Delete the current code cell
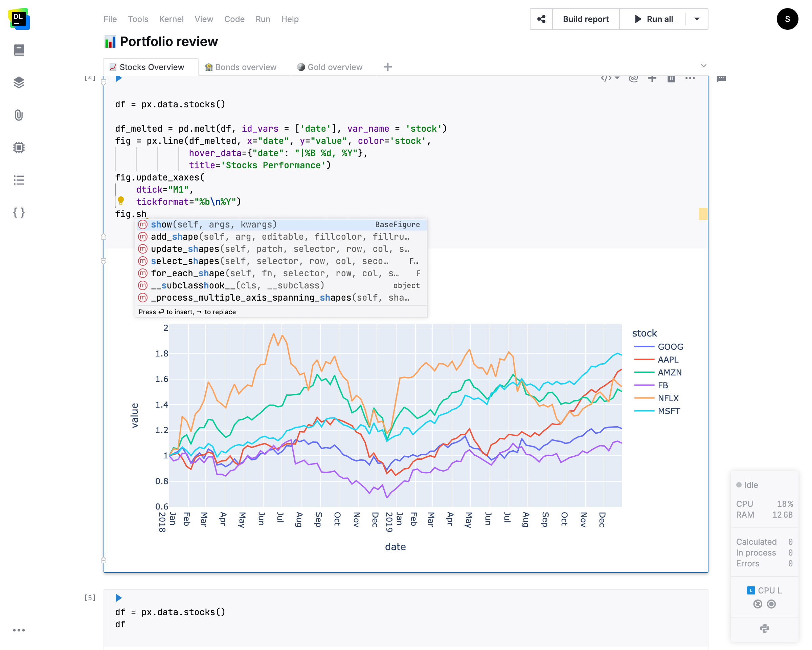Screen dimensions: 812x650 (672, 79)
